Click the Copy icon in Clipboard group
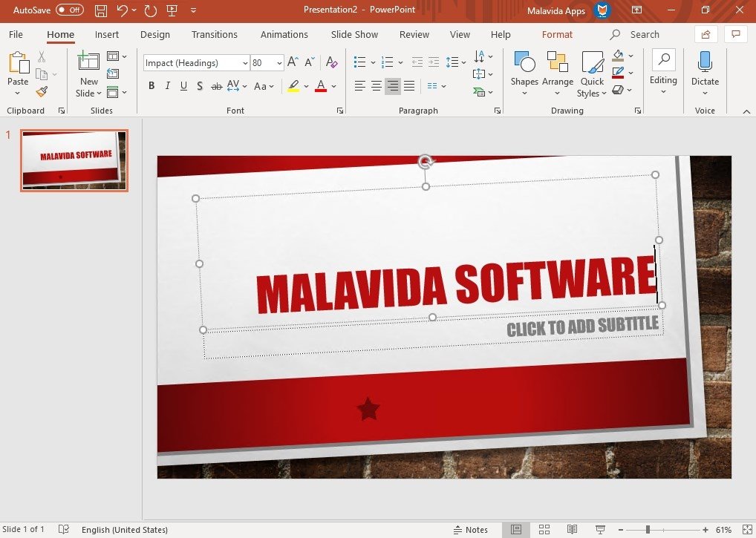The width and height of the screenshot is (756, 538). [42, 74]
